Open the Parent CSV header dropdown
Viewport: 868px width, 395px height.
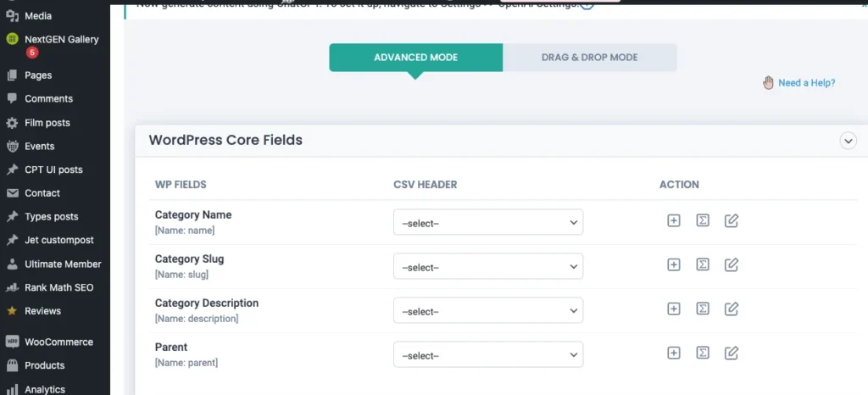[488, 354]
